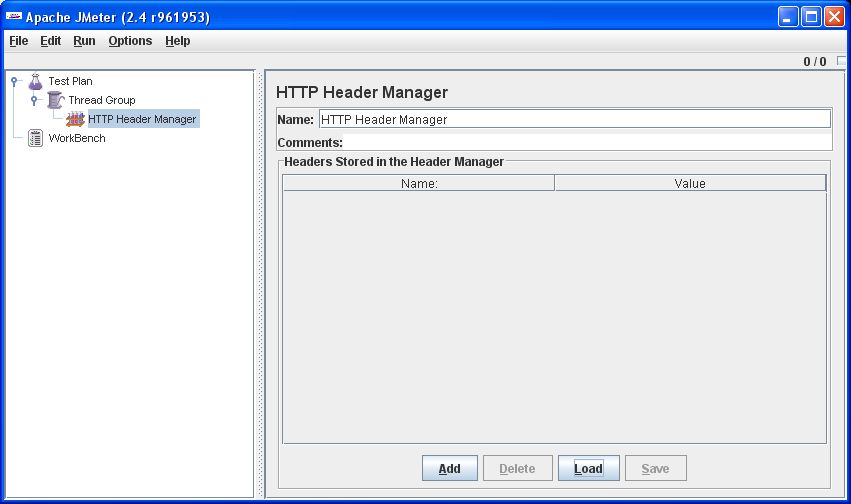Open the Help menu
This screenshot has width=851, height=504.
[x=177, y=41]
